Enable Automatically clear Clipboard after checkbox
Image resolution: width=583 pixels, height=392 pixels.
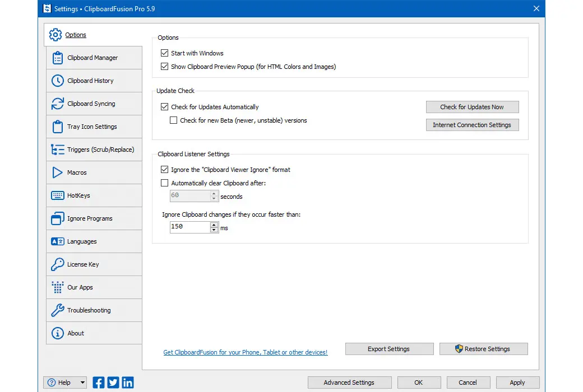pos(164,183)
